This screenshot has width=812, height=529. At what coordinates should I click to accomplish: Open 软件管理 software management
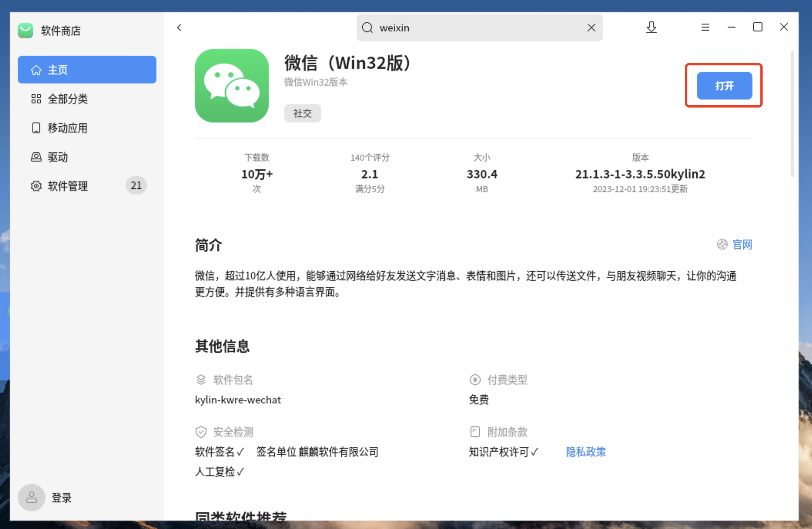click(67, 186)
